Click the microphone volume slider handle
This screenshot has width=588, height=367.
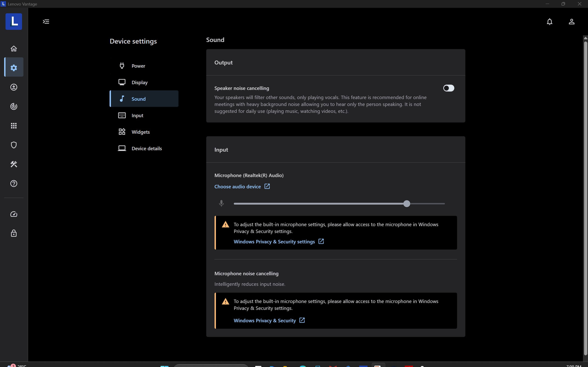click(x=407, y=204)
